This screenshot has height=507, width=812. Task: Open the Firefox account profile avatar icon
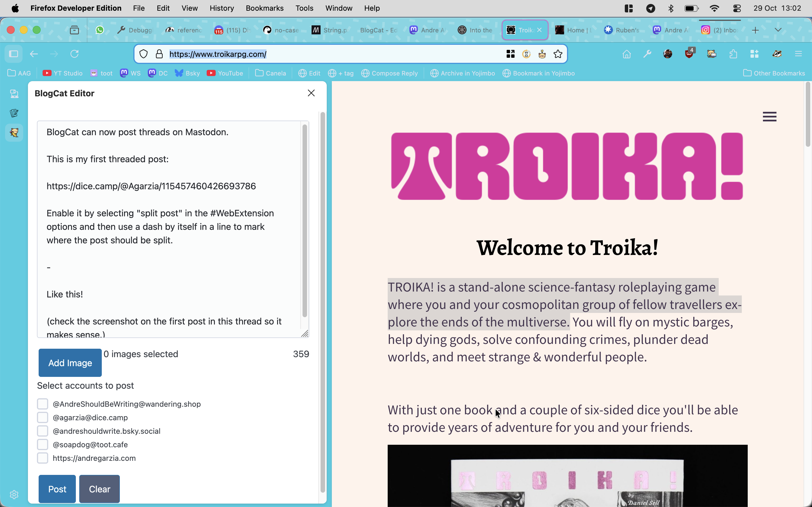pos(668,54)
